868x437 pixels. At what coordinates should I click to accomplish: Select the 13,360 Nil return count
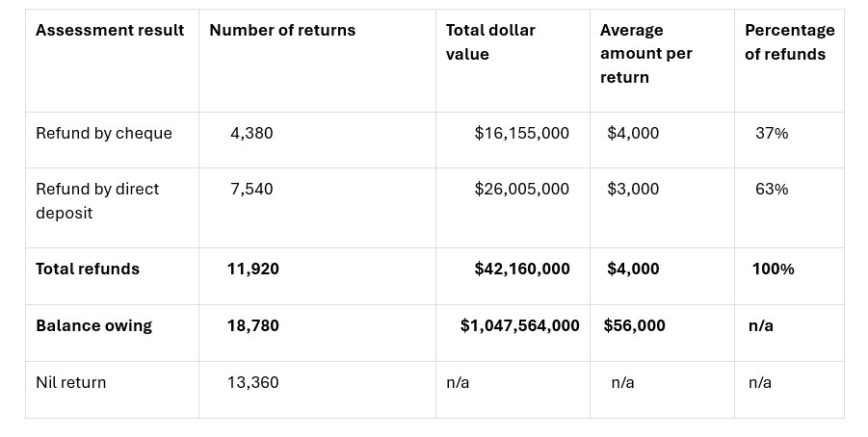pos(253,383)
